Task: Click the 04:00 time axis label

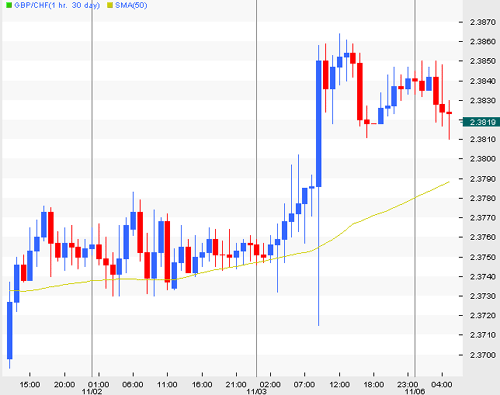Action: tap(442, 385)
